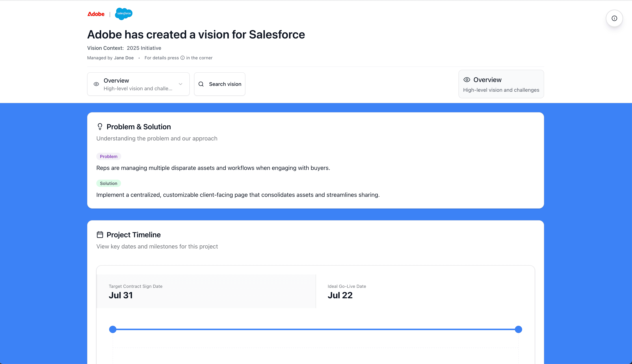Click the Solution tag label

tap(108, 183)
